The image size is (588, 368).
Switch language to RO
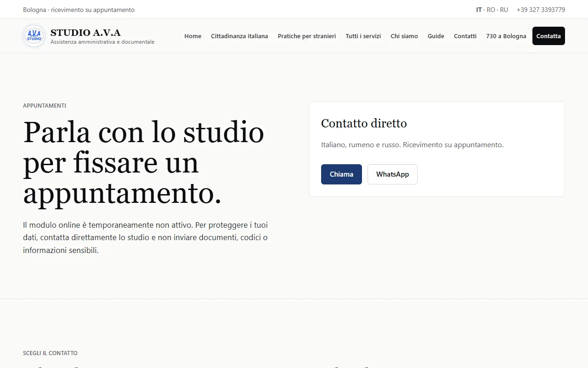point(491,10)
